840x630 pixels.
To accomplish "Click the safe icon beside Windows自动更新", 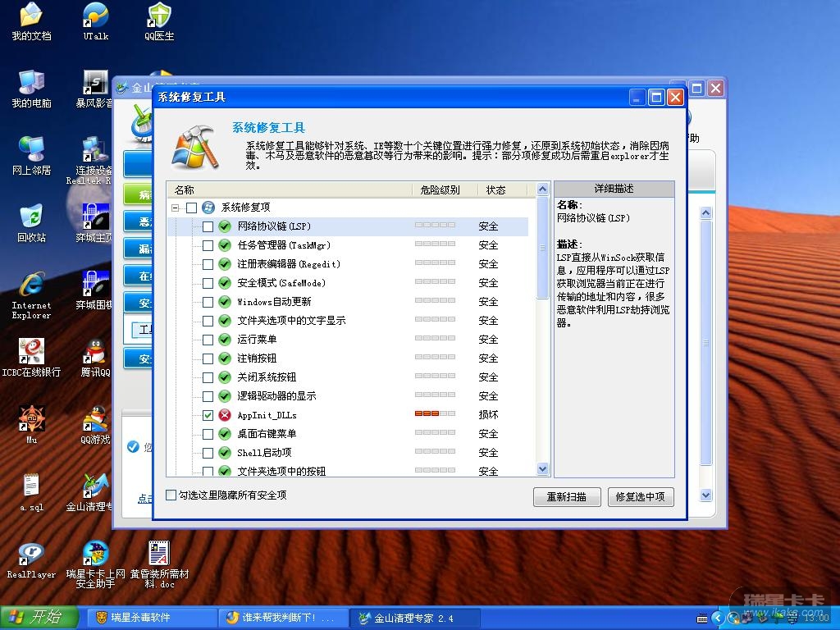I will pos(225,302).
